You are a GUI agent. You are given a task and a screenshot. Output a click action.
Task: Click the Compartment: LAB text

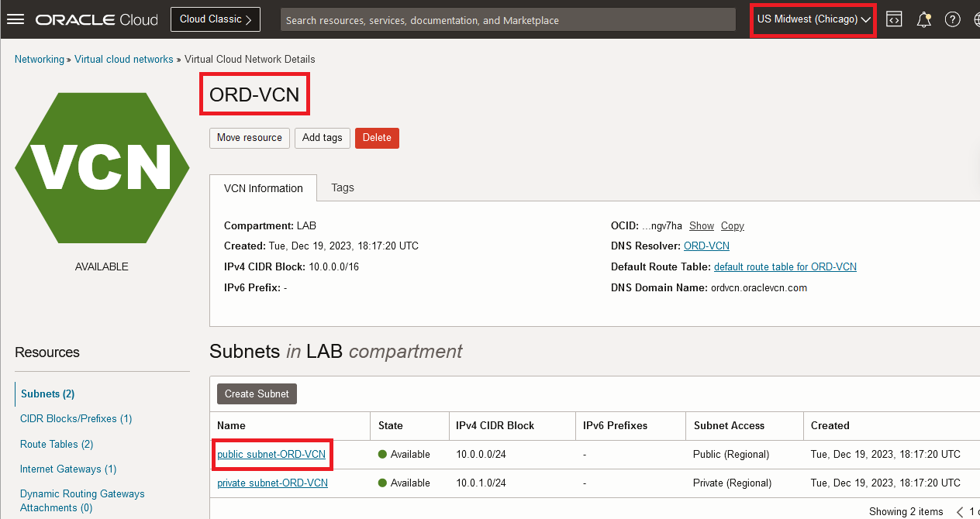coord(270,225)
